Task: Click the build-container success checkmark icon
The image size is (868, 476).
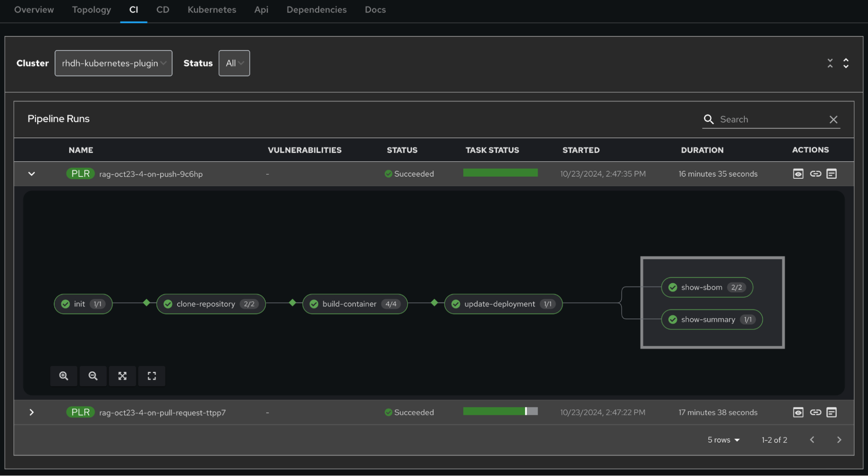Action: pyautogui.click(x=314, y=304)
